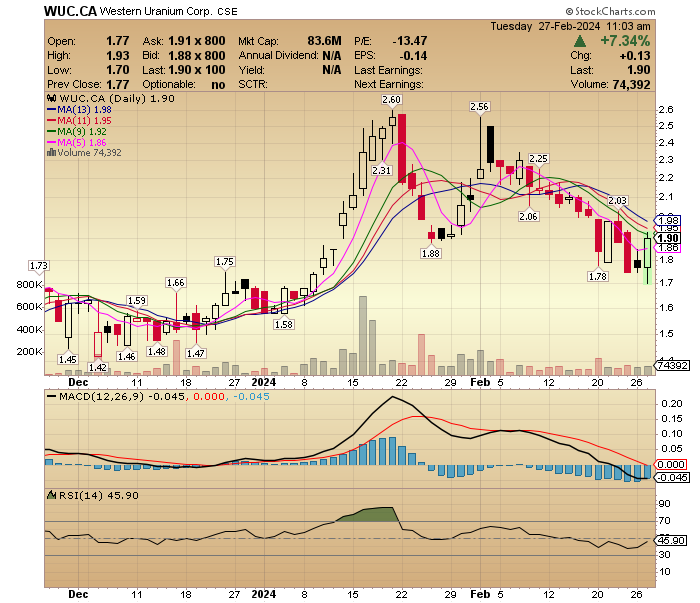
Task: Click the 1.66 price label on the chart
Action: [175, 283]
